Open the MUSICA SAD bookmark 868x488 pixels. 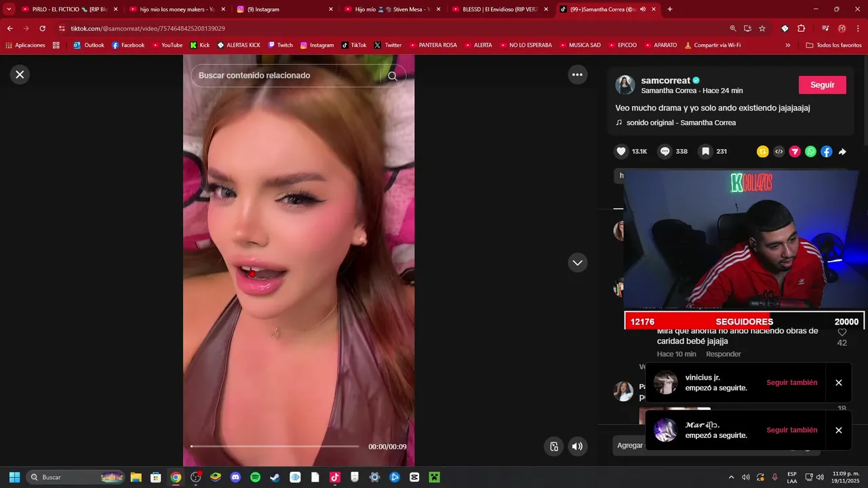pos(579,45)
